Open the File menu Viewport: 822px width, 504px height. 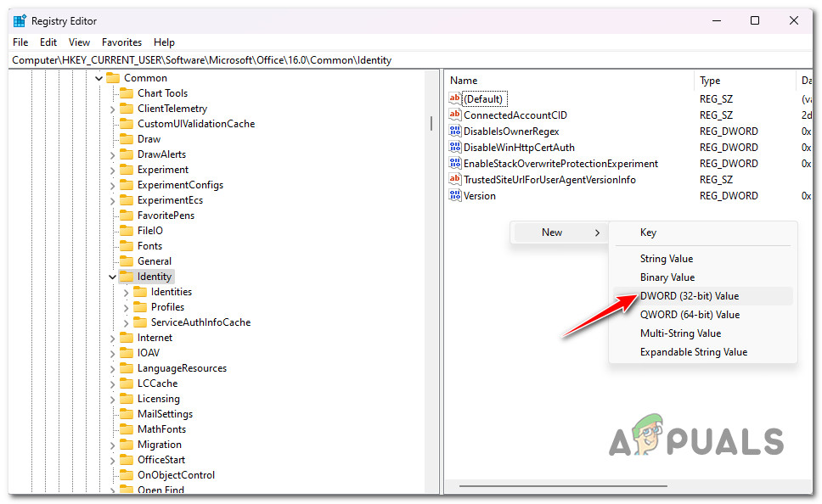point(20,42)
